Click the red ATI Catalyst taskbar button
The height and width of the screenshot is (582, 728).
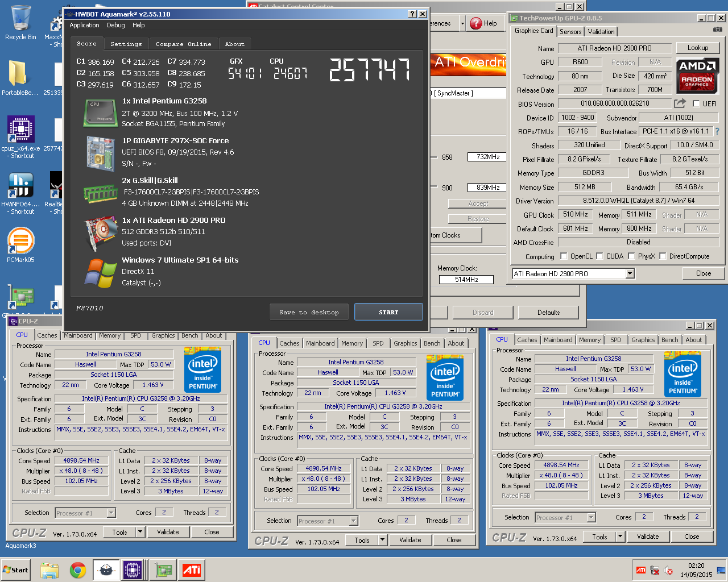(x=192, y=570)
